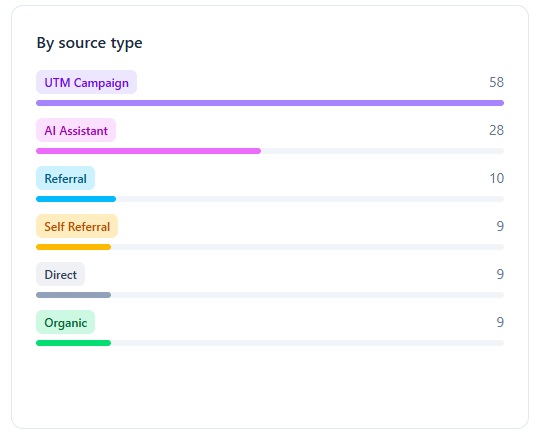This screenshot has width=543, height=434.
Task: Click the pink AI Assistant progress bar
Action: pos(148,151)
